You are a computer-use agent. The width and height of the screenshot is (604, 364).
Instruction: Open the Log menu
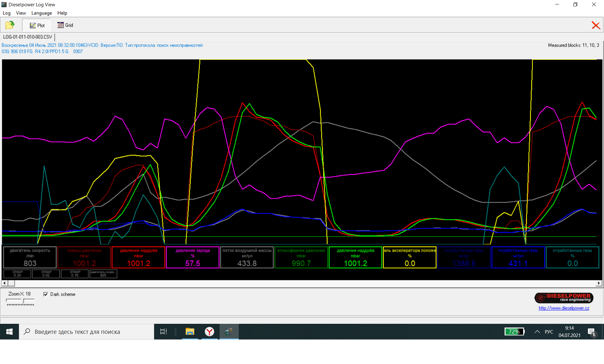[x=7, y=13]
